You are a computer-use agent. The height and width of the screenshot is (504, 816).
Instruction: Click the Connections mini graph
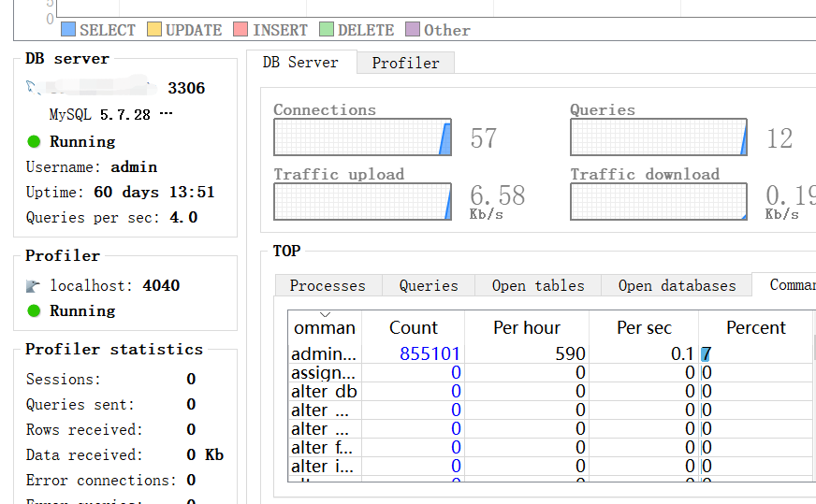click(x=362, y=137)
